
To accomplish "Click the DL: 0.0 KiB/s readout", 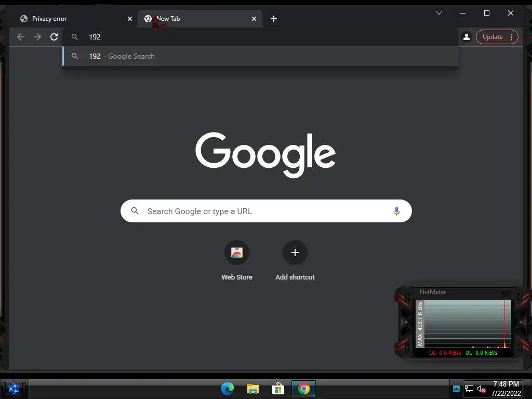I will point(445,353).
